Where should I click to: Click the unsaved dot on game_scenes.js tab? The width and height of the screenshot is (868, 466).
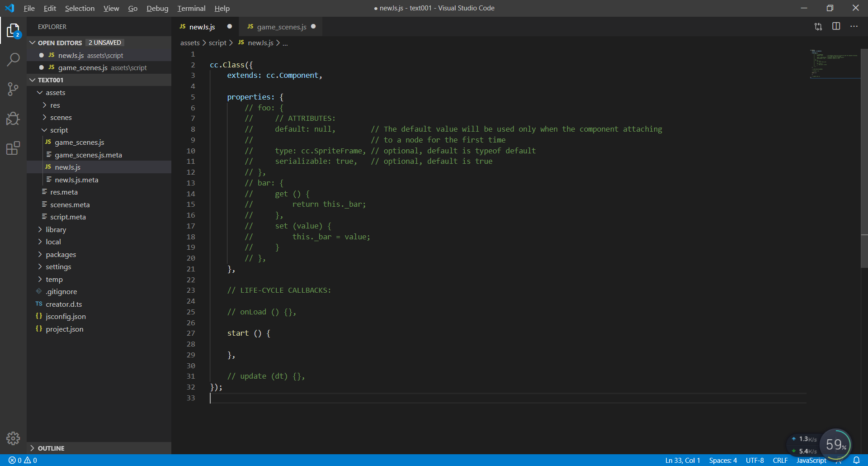313,26
